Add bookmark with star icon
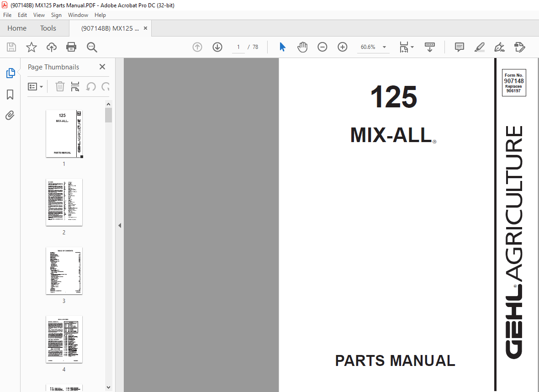Viewport: 539px width, 392px height. click(x=31, y=47)
